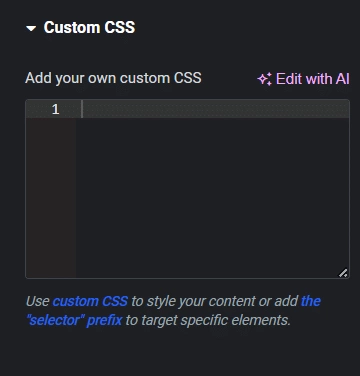
Task: Place cursor in first CSS editor line
Action: pyautogui.click(x=215, y=109)
